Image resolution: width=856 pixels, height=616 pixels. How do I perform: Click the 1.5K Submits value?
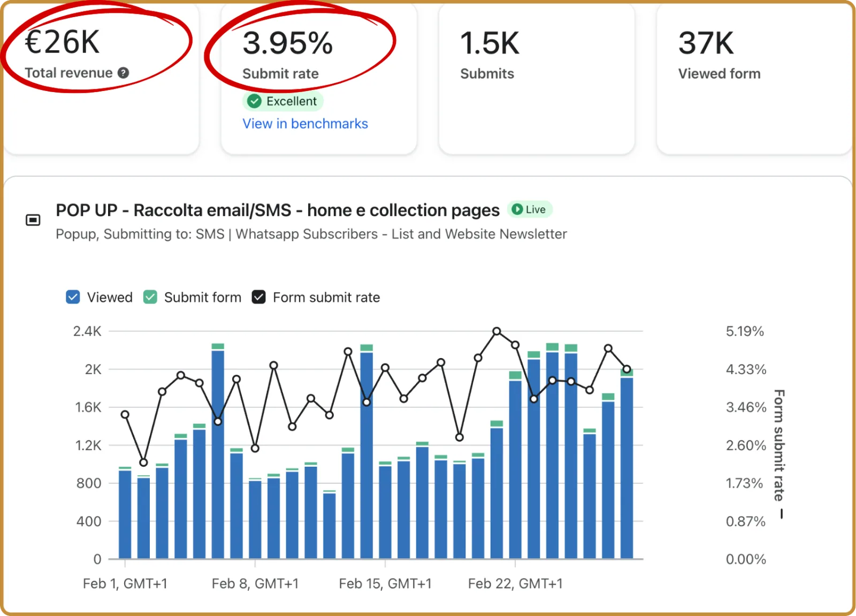click(490, 43)
